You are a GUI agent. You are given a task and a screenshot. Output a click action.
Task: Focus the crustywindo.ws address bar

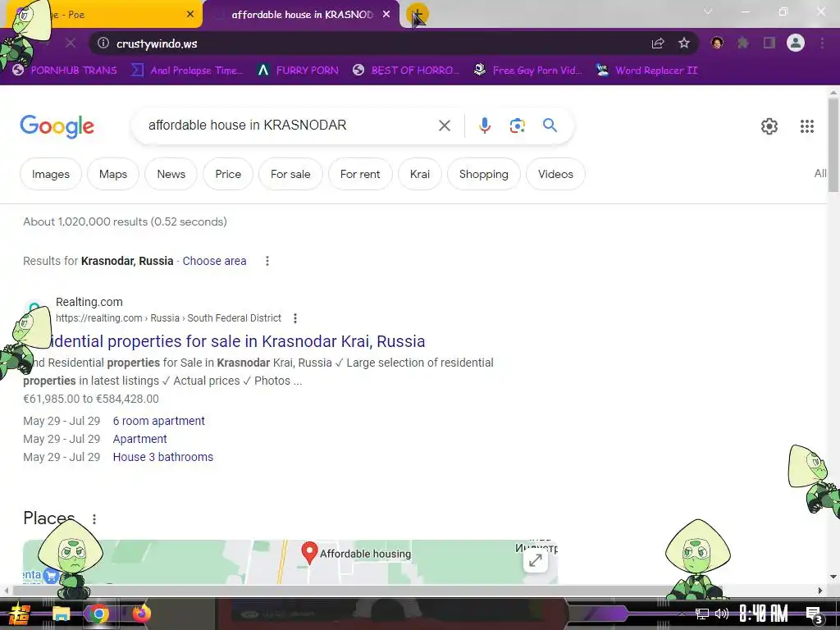(x=370, y=43)
